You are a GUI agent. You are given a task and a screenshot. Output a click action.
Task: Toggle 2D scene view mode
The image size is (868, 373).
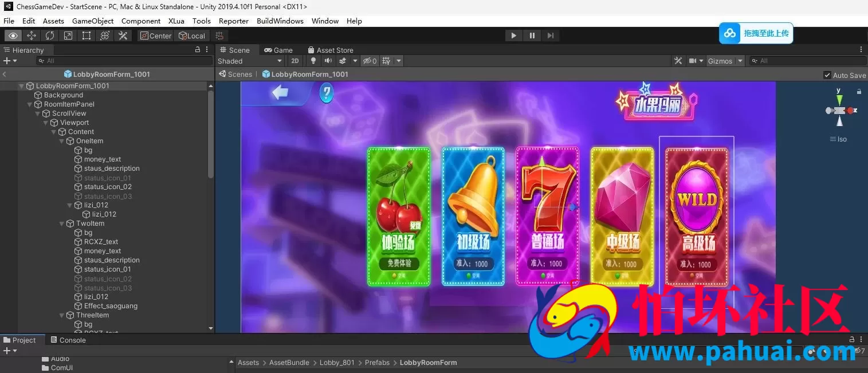[x=294, y=61]
